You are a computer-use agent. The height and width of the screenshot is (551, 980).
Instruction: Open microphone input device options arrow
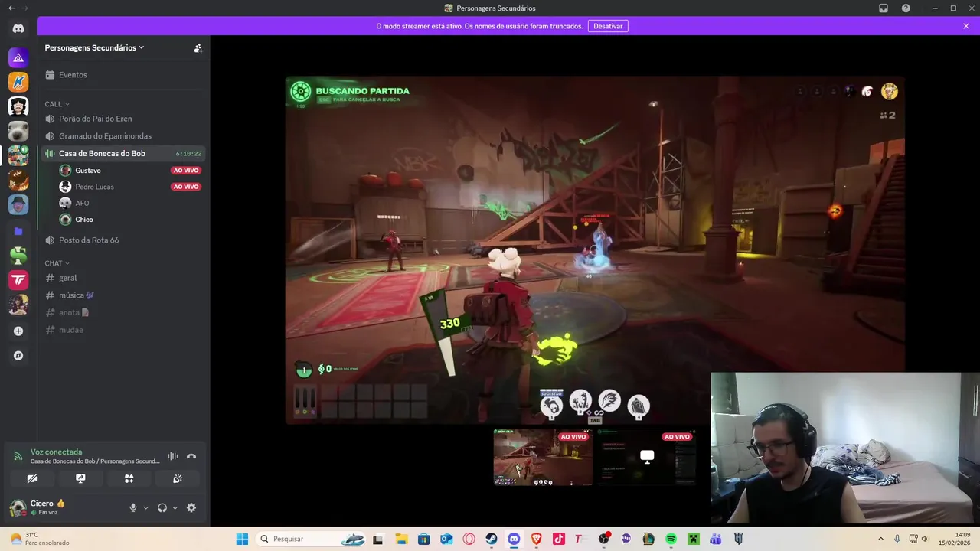145,507
